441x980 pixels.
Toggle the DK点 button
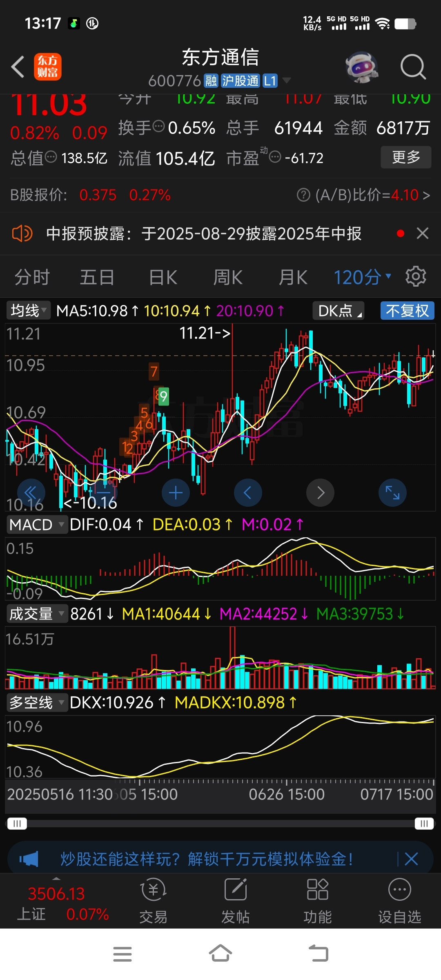(x=339, y=311)
